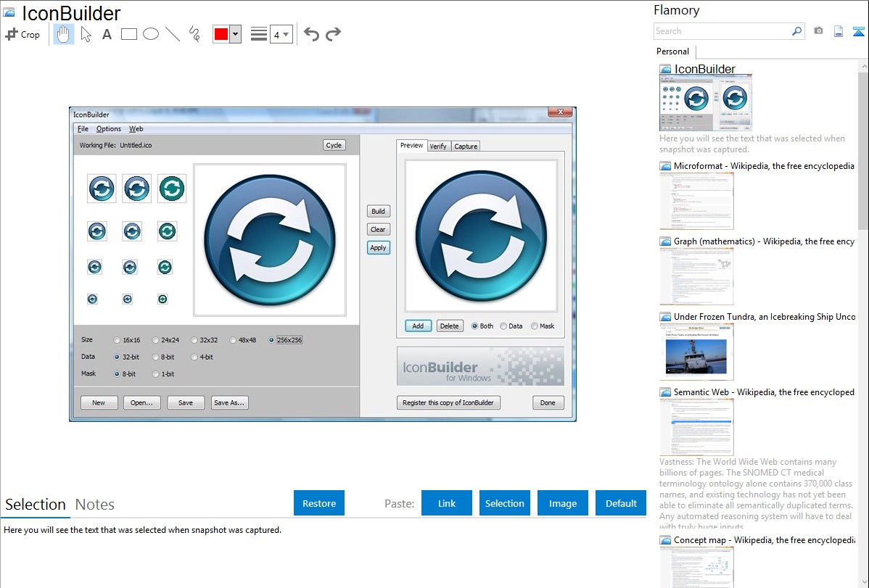Viewport: 869px width, 588px height.
Task: Click the Paste Image button
Action: (562, 502)
